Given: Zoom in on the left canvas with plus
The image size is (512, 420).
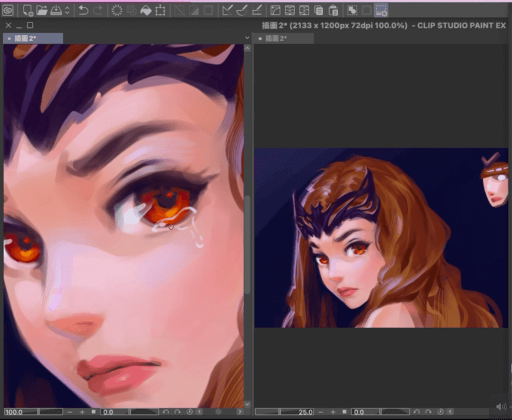Looking at the screenshot, I should (82, 412).
